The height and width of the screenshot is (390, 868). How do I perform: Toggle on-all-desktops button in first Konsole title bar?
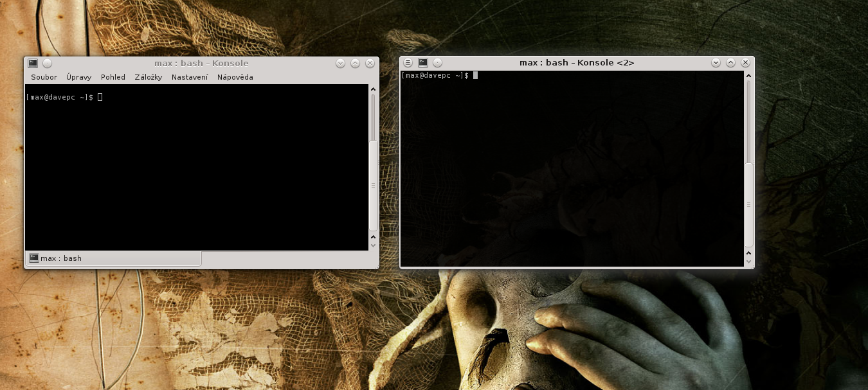click(x=48, y=63)
